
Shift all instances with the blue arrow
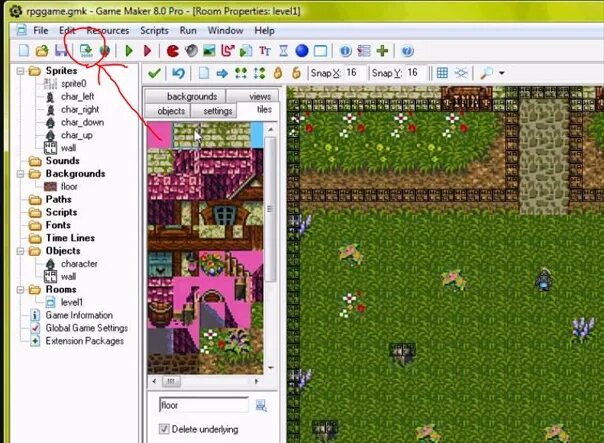222,73
